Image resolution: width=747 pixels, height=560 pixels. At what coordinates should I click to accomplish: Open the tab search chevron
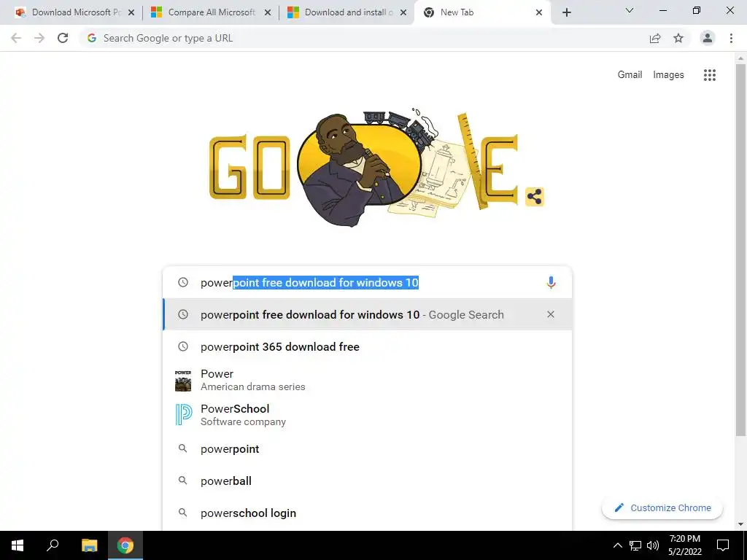click(x=630, y=10)
